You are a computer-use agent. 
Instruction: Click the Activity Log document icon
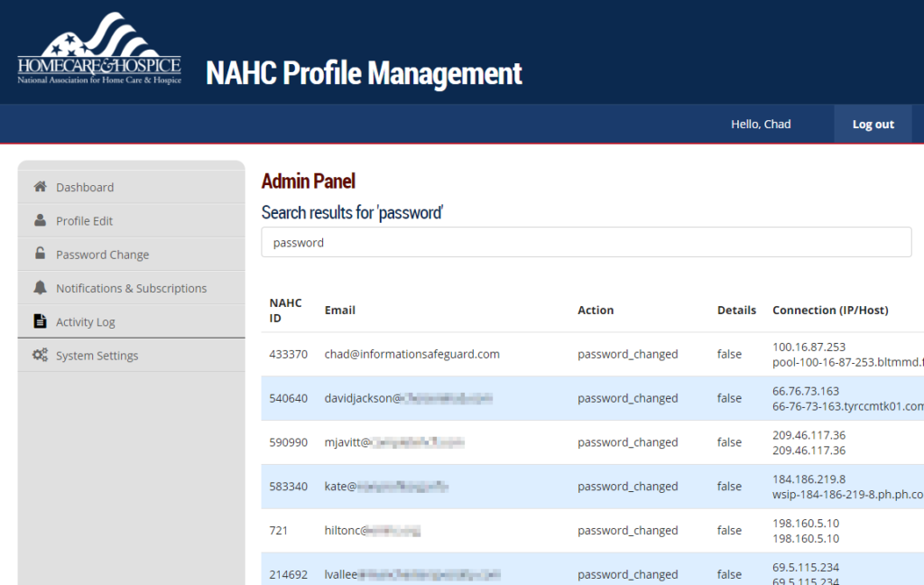pos(40,321)
